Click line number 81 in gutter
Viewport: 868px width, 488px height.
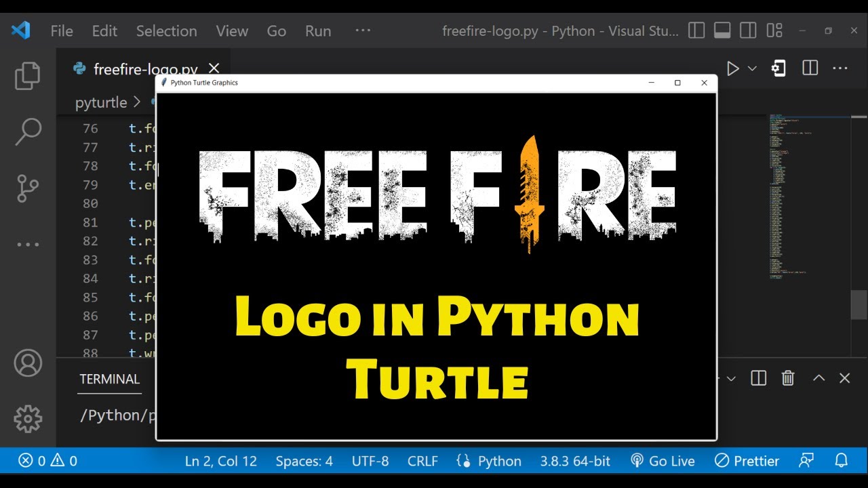click(x=90, y=222)
